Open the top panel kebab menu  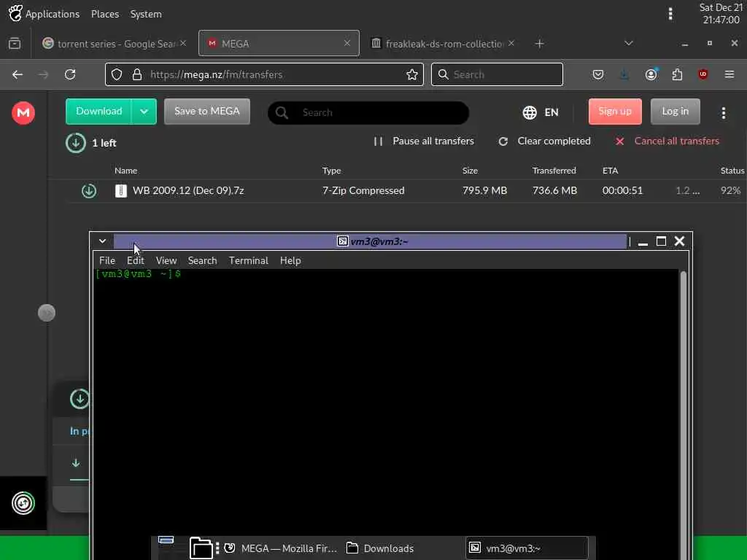point(670,14)
